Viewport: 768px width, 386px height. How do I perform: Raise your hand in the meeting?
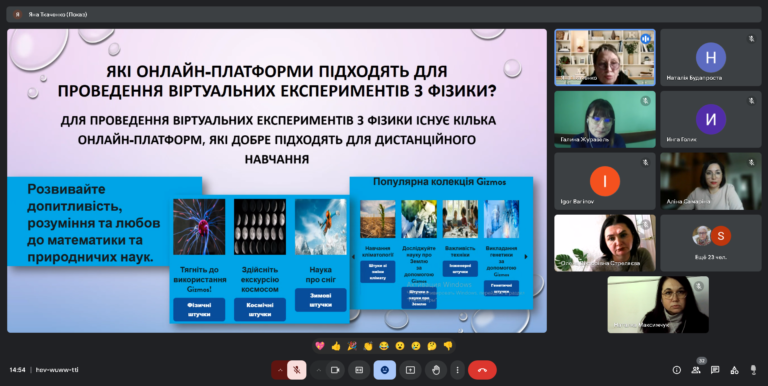click(435, 370)
